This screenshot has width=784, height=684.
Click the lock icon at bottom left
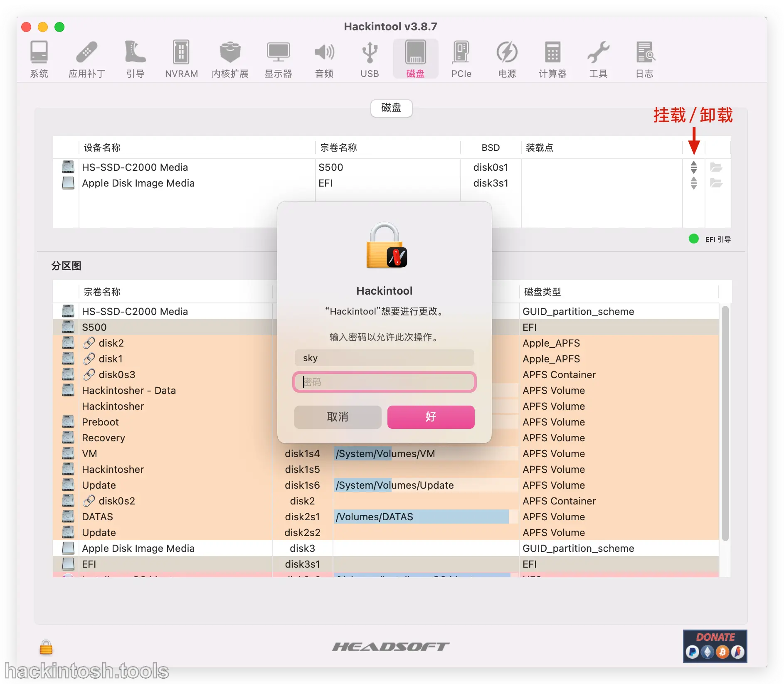pyautogui.click(x=46, y=647)
